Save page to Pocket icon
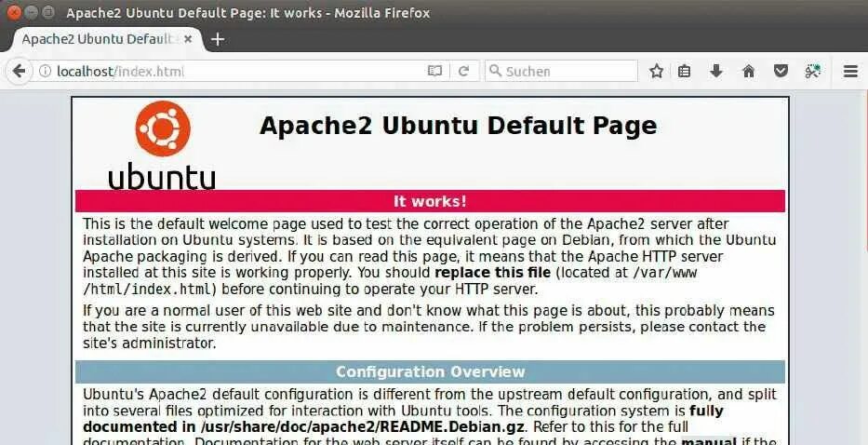The height and width of the screenshot is (445, 868). point(781,71)
